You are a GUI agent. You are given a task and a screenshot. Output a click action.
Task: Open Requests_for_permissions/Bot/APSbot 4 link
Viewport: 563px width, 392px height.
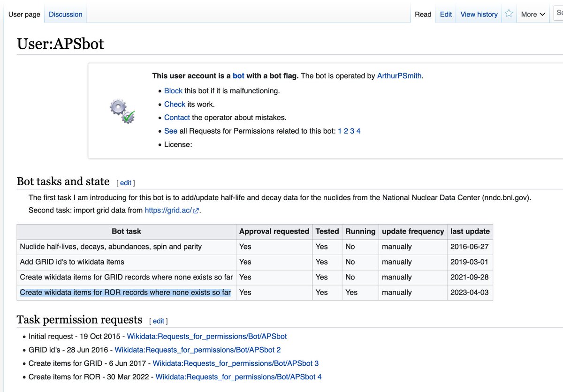(x=238, y=377)
